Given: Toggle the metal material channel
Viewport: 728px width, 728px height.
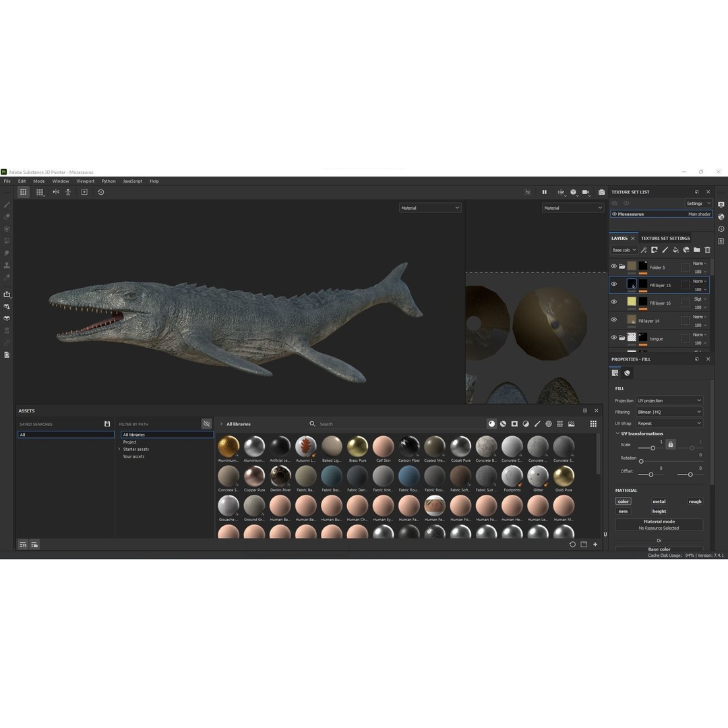Looking at the screenshot, I should pyautogui.click(x=659, y=502).
